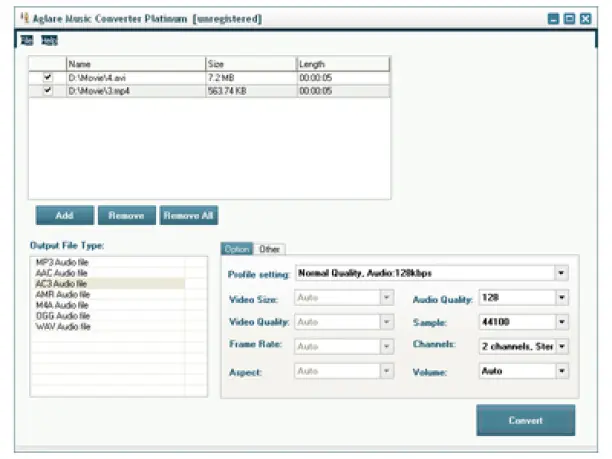Select the D:\Movie\3.mp4 file name
Screen dimensions: 612x459
point(99,91)
